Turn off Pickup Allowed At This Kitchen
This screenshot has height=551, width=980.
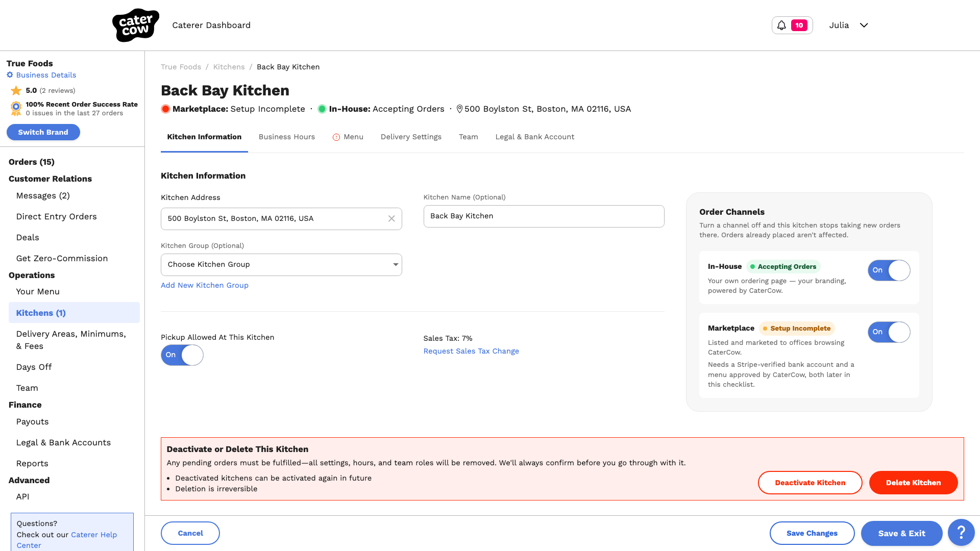(x=182, y=355)
